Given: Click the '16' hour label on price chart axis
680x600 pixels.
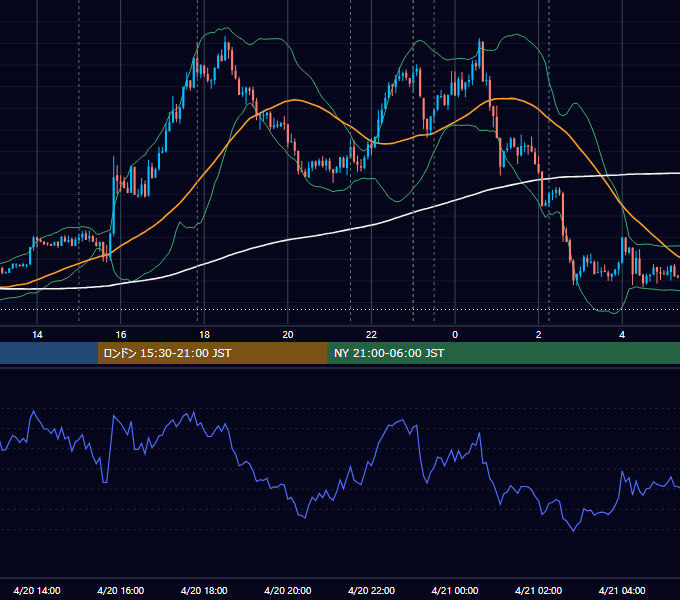Looking at the screenshot, I should pyautogui.click(x=121, y=335).
